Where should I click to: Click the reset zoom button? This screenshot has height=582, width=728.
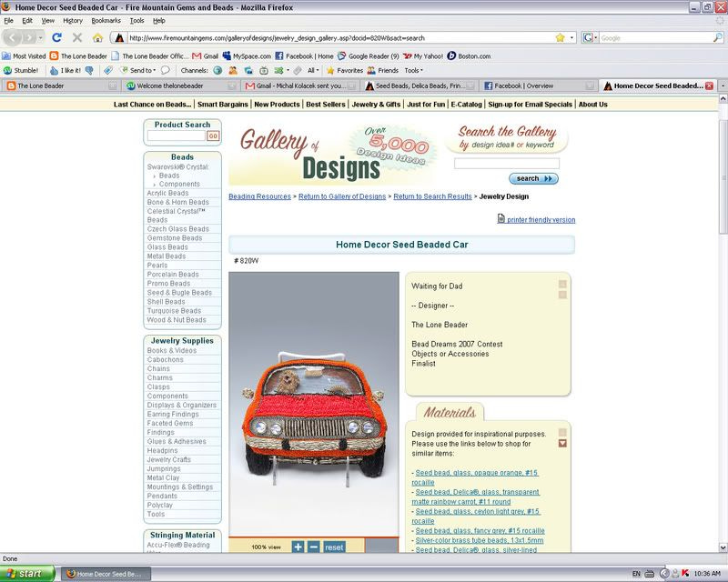coord(334,547)
